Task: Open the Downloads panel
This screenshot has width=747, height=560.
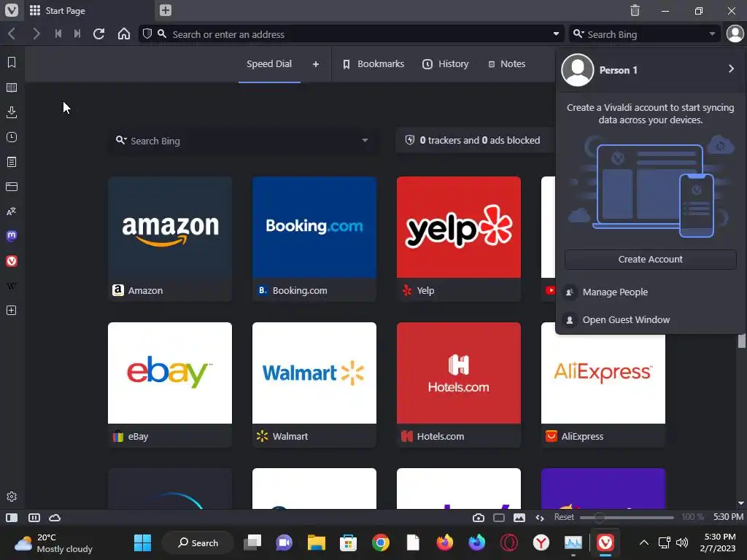Action: tap(12, 112)
